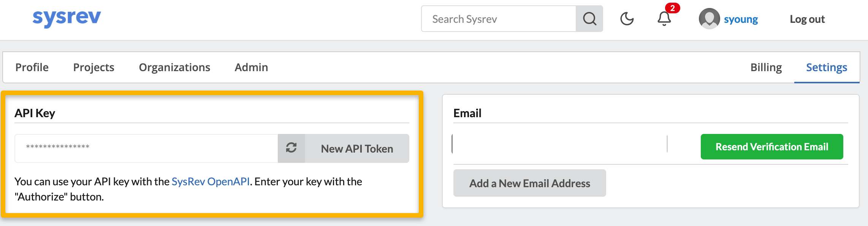The width and height of the screenshot is (868, 226).
Task: Click the API token refresh icon
Action: (x=291, y=148)
